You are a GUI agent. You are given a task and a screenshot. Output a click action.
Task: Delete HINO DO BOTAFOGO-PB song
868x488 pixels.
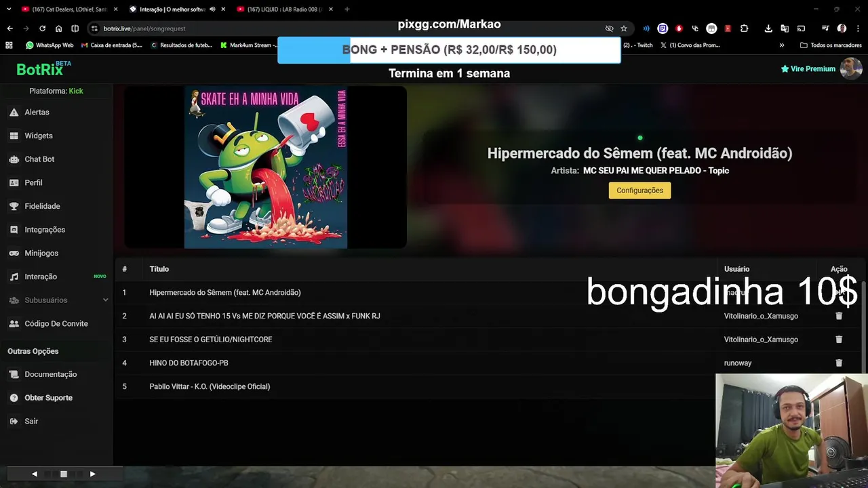click(839, 363)
